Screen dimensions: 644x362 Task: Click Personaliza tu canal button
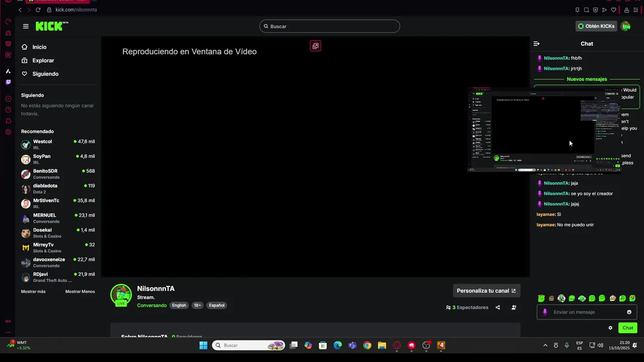[x=487, y=291]
